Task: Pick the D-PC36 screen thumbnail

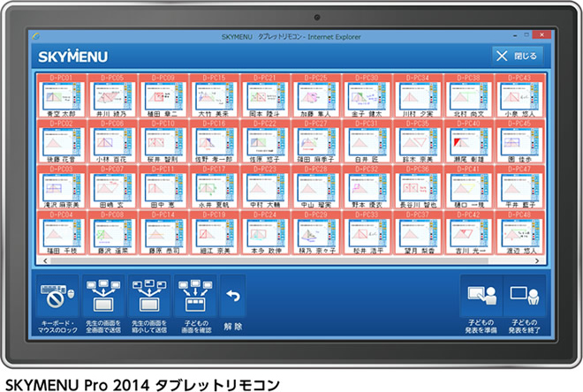Action: pyautogui.click(x=418, y=187)
